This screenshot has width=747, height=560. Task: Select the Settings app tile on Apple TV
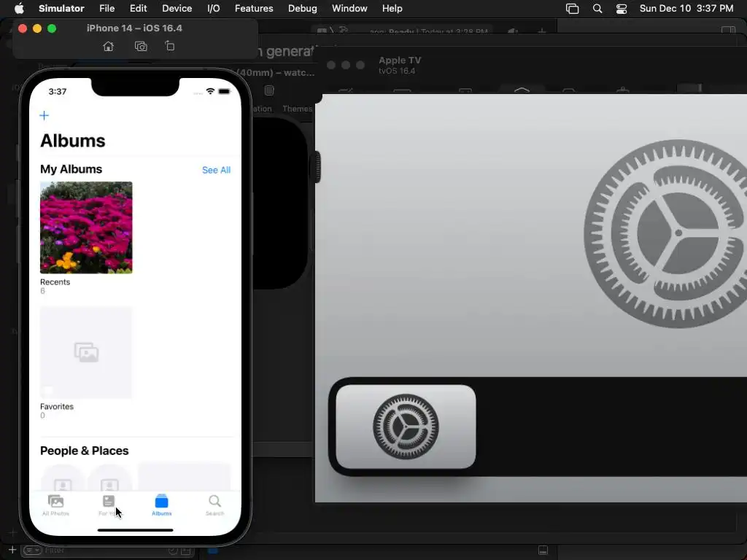click(406, 427)
